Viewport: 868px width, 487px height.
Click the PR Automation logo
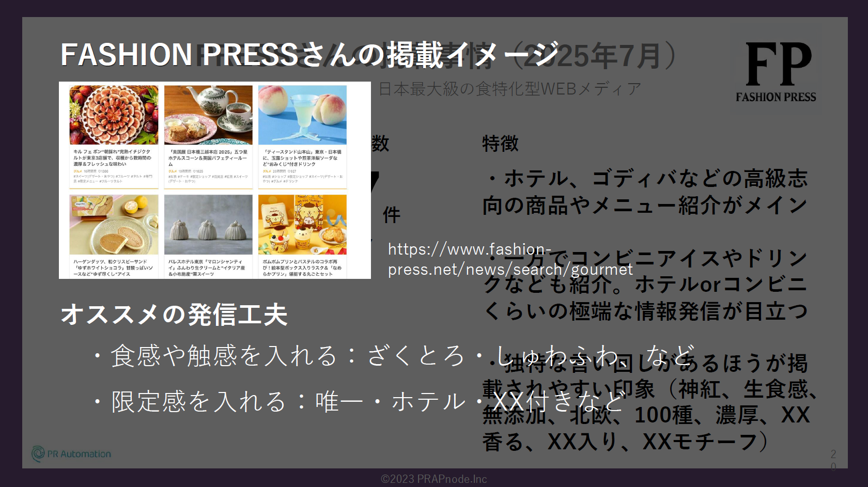[x=71, y=454]
